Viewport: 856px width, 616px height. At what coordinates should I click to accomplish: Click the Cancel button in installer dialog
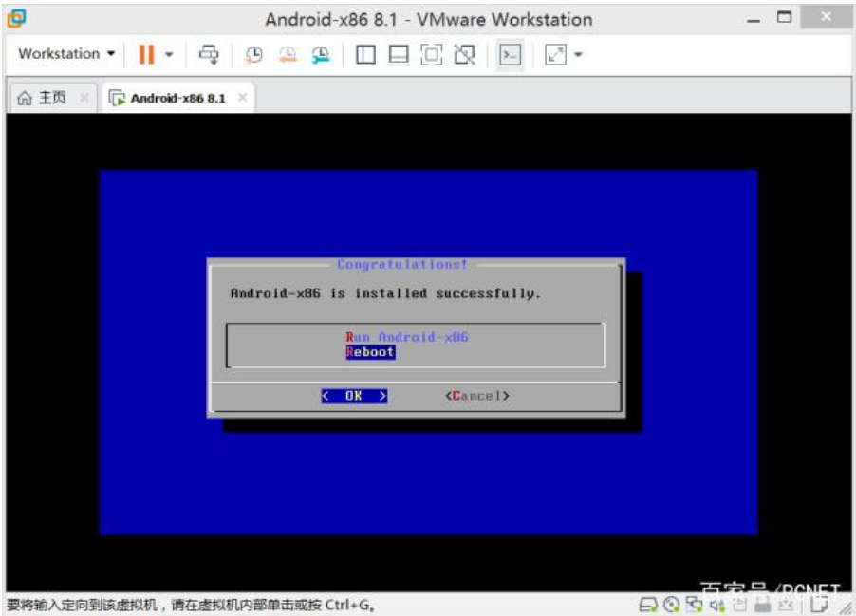[477, 396]
